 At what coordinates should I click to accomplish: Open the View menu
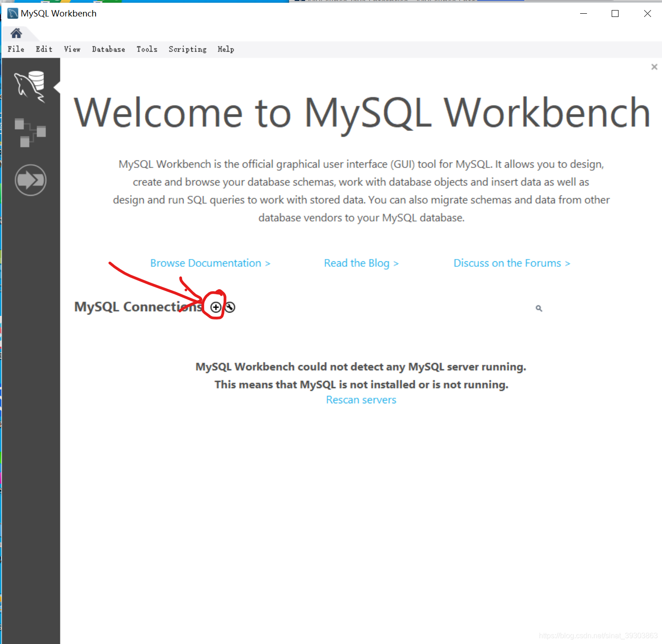coord(72,49)
